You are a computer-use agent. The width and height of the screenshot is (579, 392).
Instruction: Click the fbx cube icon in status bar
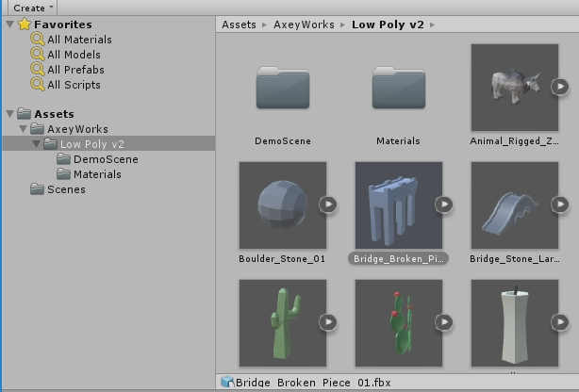[227, 382]
